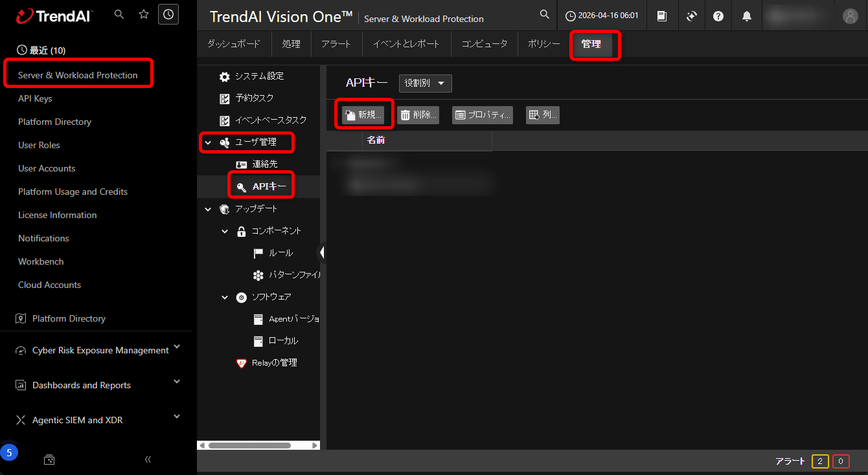868x475 pixels.
Task: Open Notifications in the recent list
Action: coord(43,238)
